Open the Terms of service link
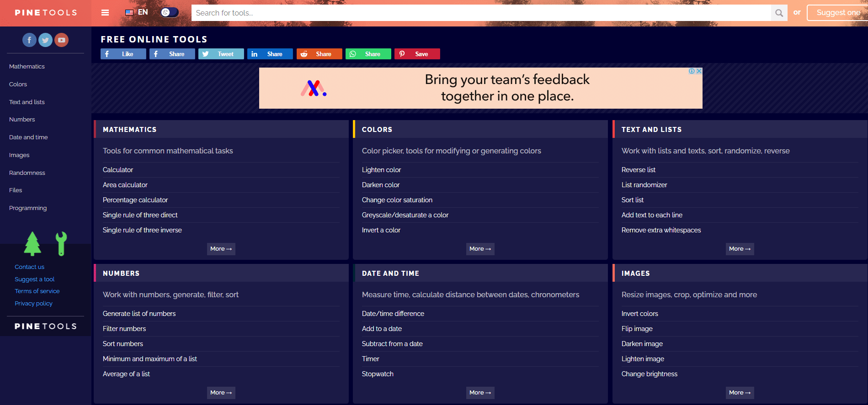The width and height of the screenshot is (868, 405). 37,291
